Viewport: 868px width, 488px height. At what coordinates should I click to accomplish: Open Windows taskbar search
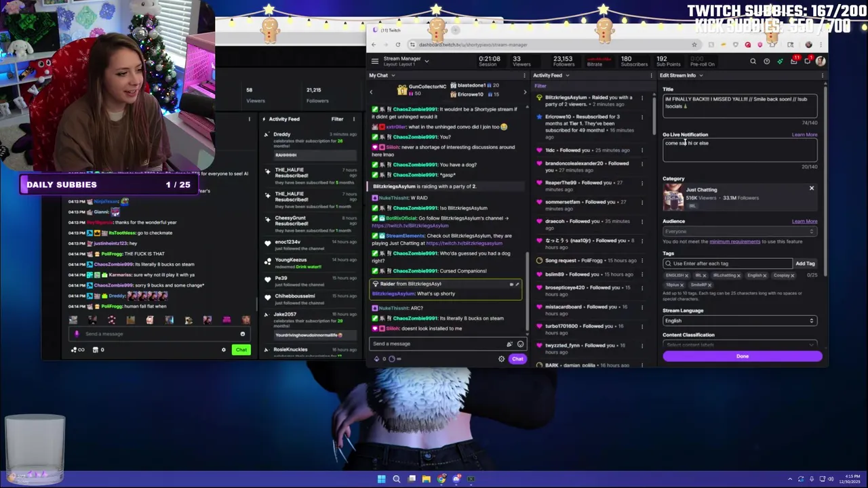click(x=397, y=479)
